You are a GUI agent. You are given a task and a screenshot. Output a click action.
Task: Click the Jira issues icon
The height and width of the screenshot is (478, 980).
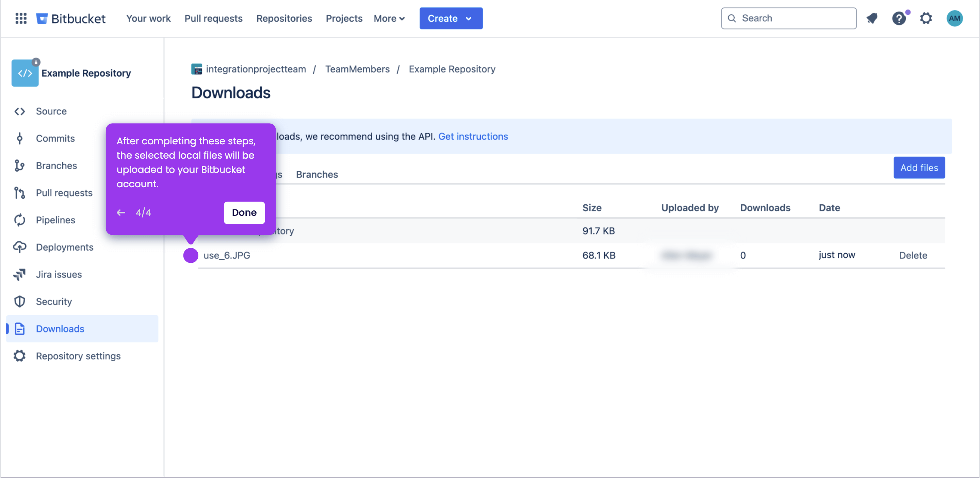point(19,274)
